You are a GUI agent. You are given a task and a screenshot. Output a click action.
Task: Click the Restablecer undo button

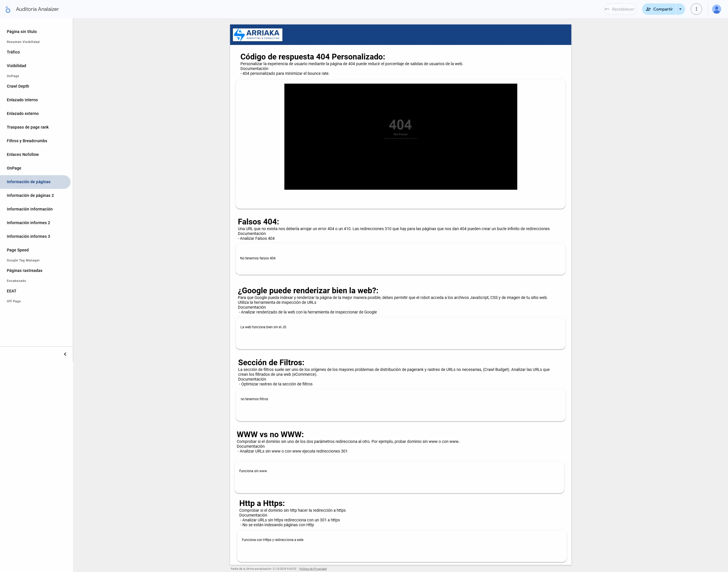(x=620, y=9)
